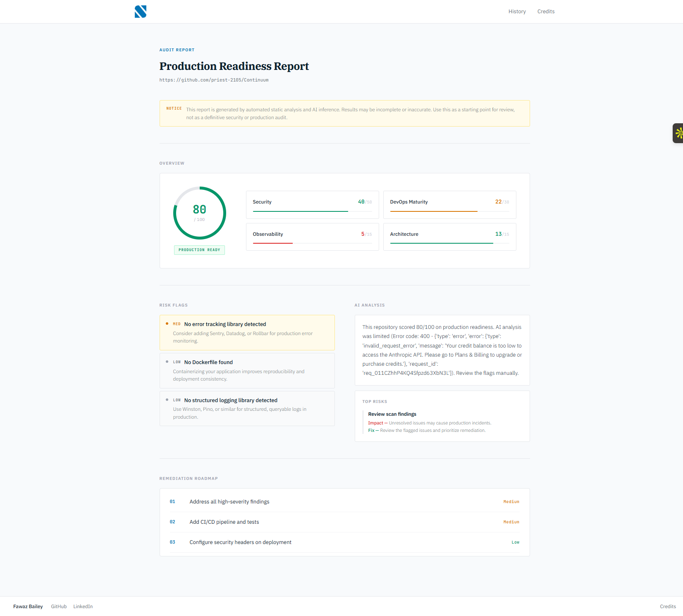Screen dimensions: 683x616
Task: Click the Credits link in footer
Action: [x=668, y=606]
